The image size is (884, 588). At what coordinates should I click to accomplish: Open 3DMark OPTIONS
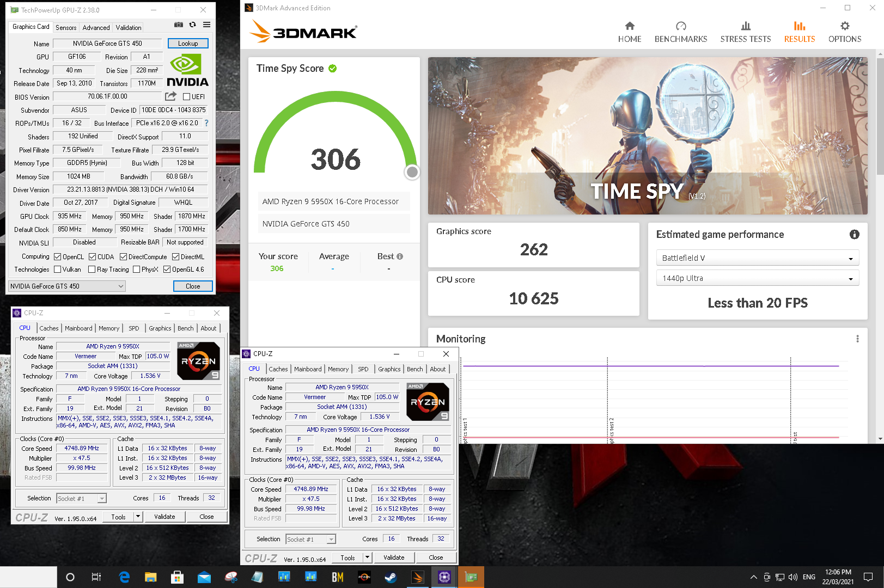click(845, 32)
